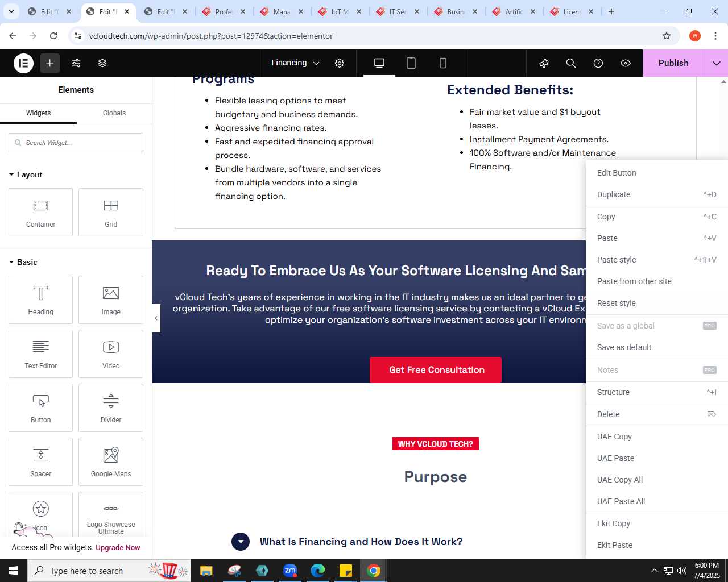Screen dimensions: 728x582
Task: Select the Heading widget
Action: (41, 300)
